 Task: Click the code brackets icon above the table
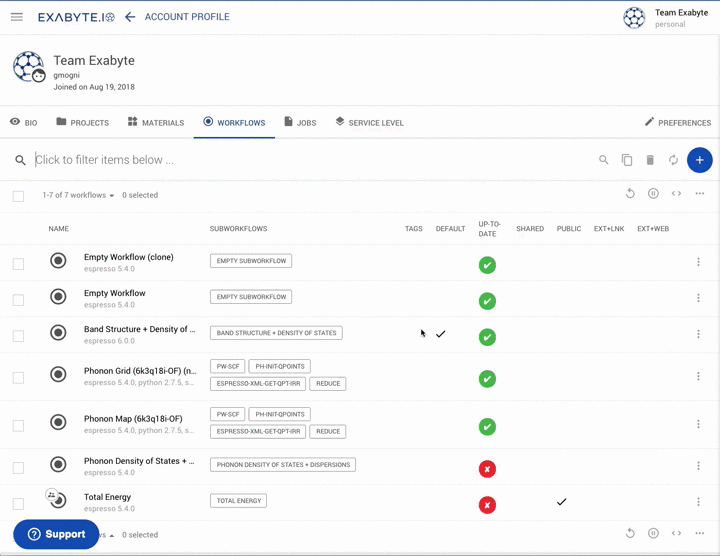tap(676, 194)
